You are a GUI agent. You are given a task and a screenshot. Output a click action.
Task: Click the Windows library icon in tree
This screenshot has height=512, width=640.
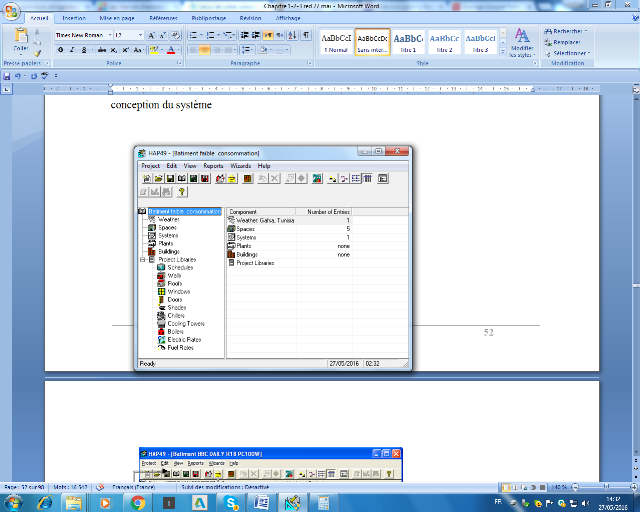pyautogui.click(x=161, y=291)
